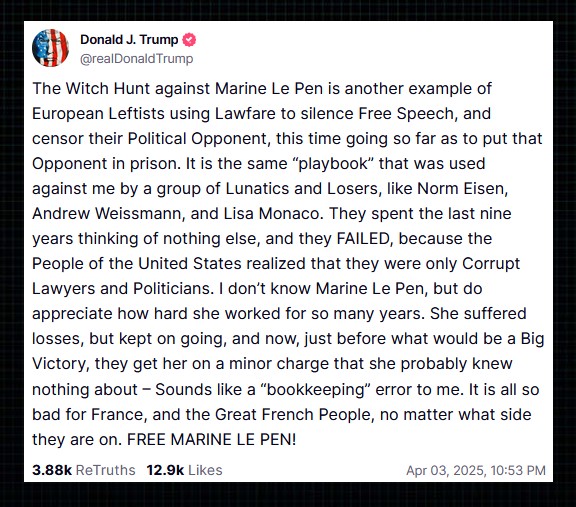576x507 pixels.
Task: Click the 3.88k ReTruths count
Action: pos(52,470)
